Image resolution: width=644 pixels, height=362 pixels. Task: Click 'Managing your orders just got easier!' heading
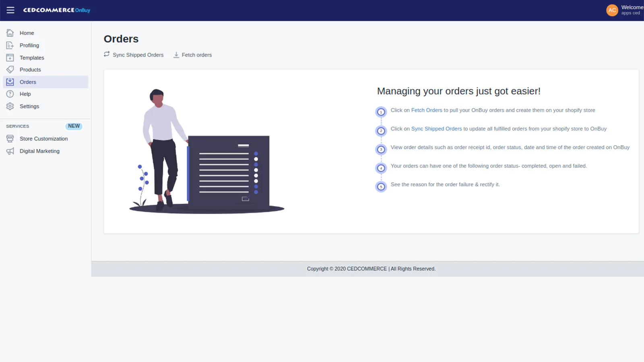pos(458,91)
